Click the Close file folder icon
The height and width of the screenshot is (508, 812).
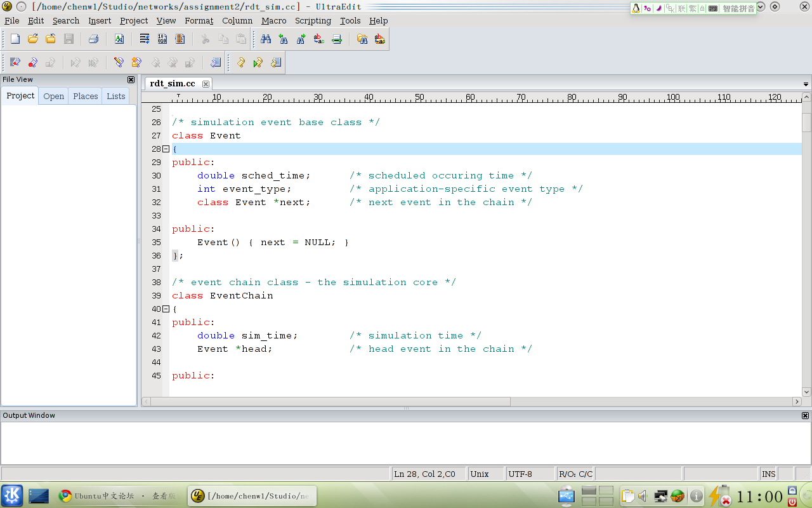(51, 39)
